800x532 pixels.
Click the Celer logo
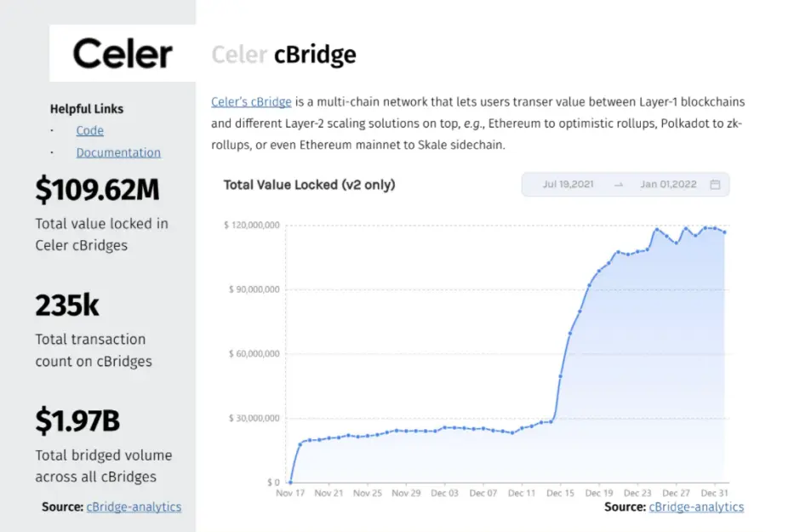(123, 53)
